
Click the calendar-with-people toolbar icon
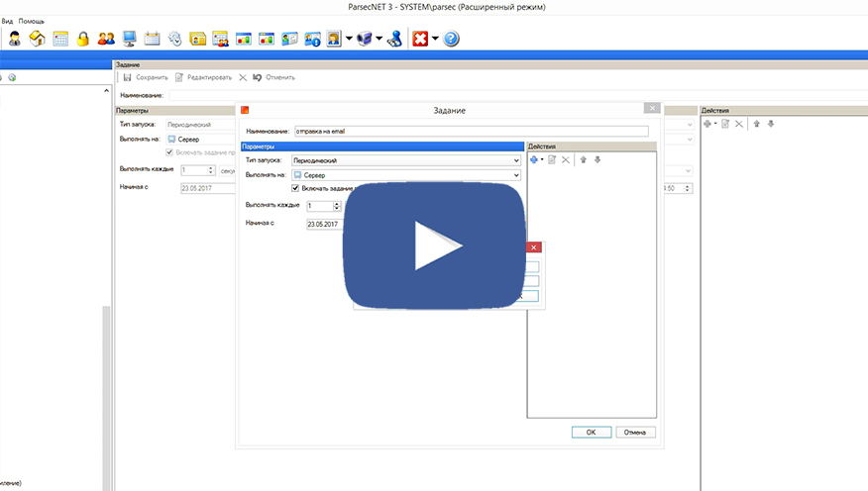click(220, 39)
